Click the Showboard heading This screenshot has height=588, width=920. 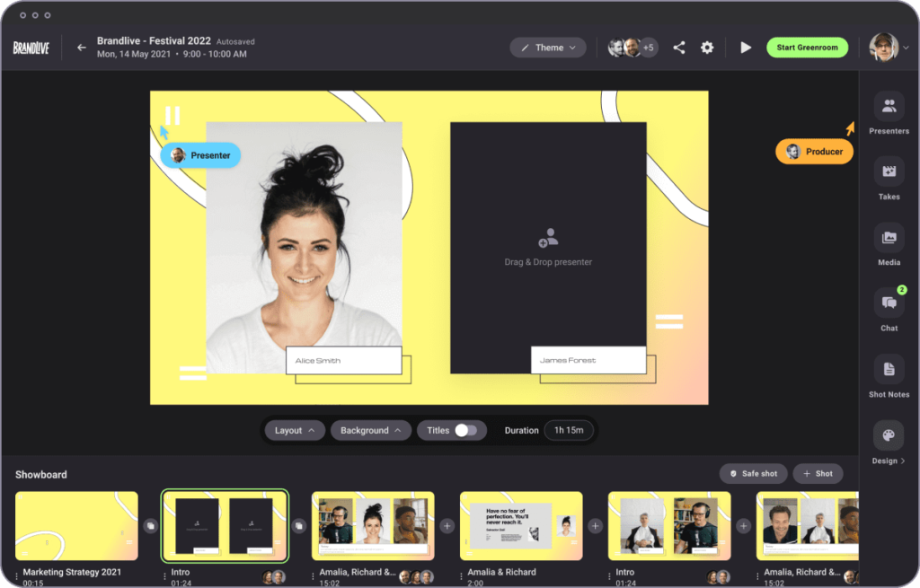point(41,474)
